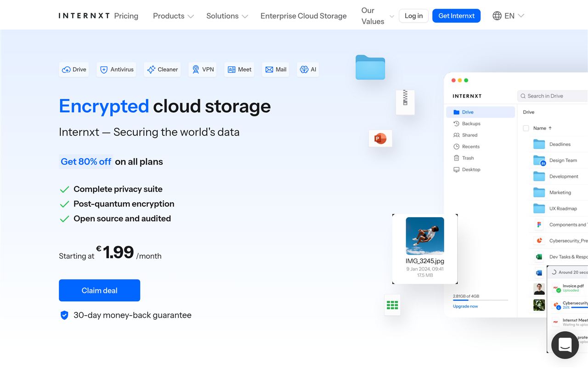Viewport: 588px width, 368px height.
Task: Open the chat support widget
Action: pyautogui.click(x=565, y=345)
